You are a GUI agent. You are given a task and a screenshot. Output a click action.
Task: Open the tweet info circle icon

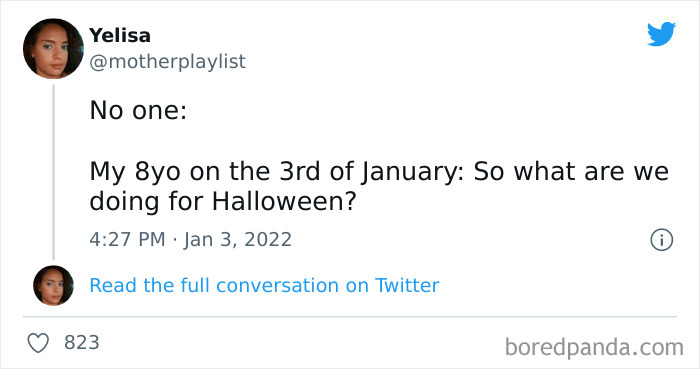(x=661, y=240)
